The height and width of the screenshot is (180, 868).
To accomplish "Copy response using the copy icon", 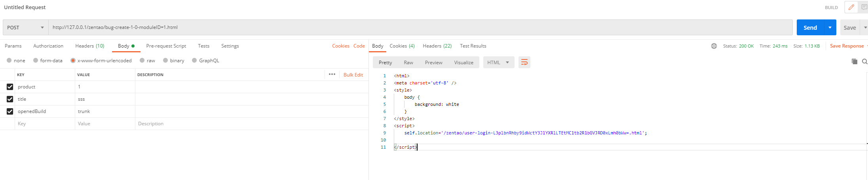I will coord(854,61).
